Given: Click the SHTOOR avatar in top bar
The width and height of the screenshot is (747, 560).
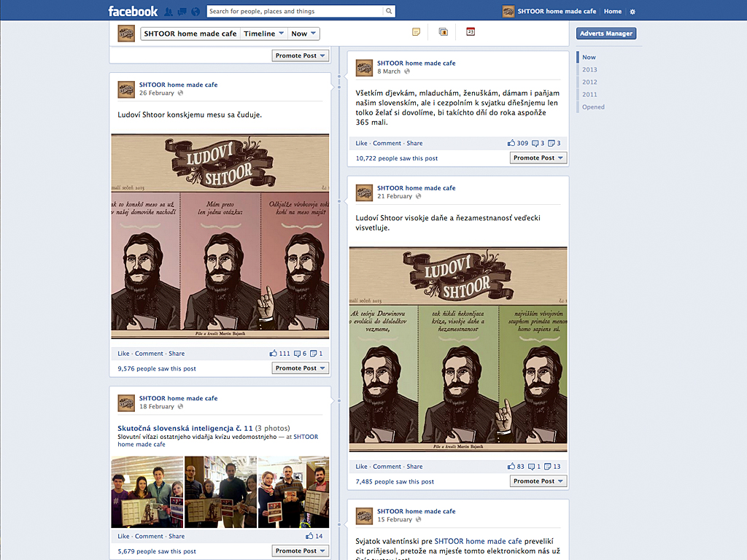Looking at the screenshot, I should click(x=508, y=11).
